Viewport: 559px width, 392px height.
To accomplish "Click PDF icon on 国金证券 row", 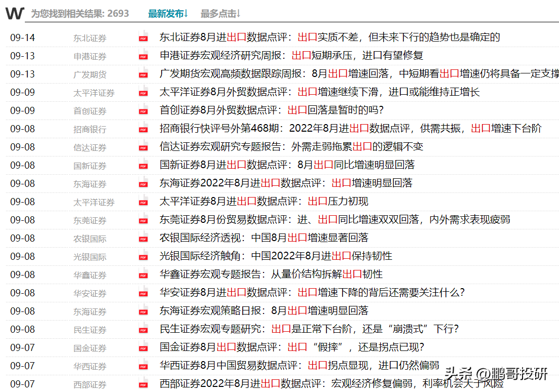I will 143,347.
